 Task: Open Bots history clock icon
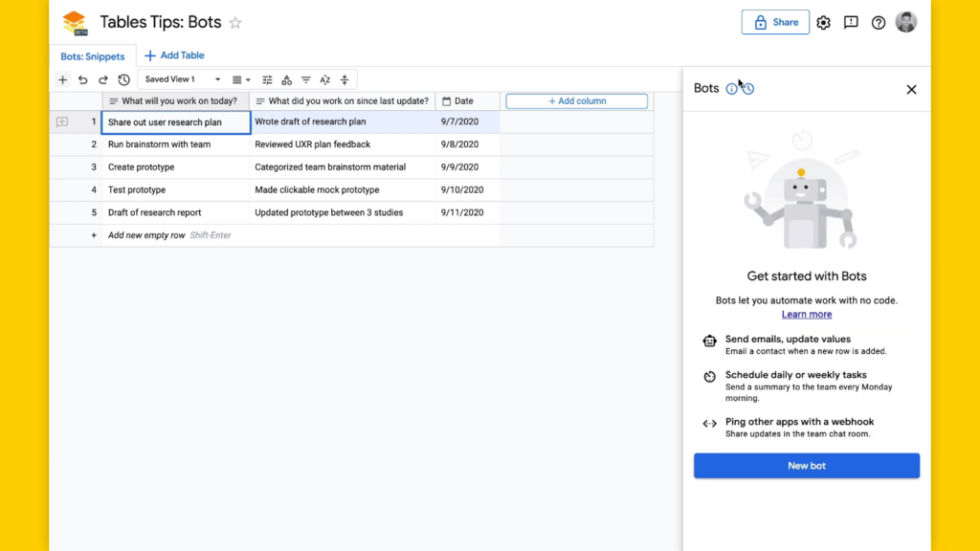pos(748,89)
